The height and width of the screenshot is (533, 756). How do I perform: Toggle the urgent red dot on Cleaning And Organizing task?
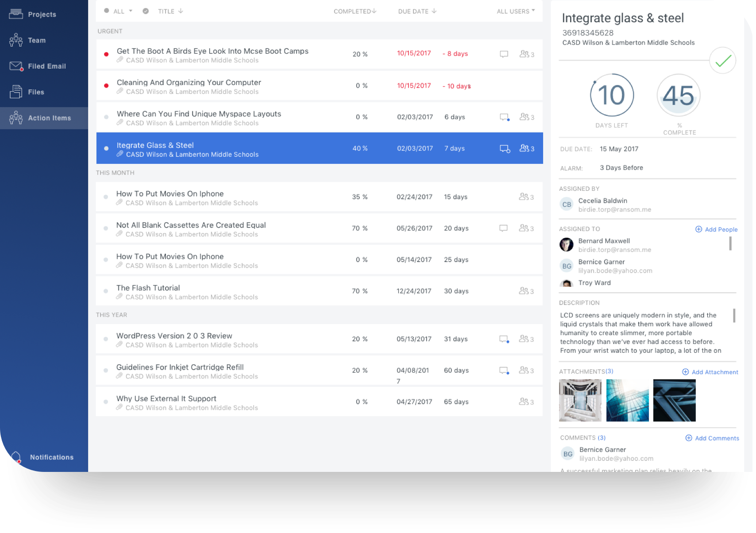coord(106,85)
